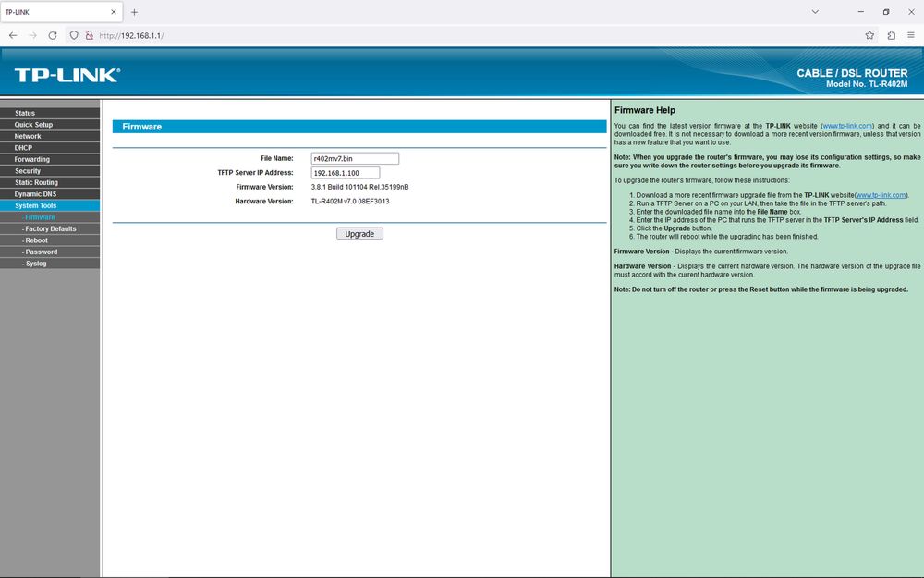Minimize the browser window
Screen dimensions: 924x578
pos(860,12)
